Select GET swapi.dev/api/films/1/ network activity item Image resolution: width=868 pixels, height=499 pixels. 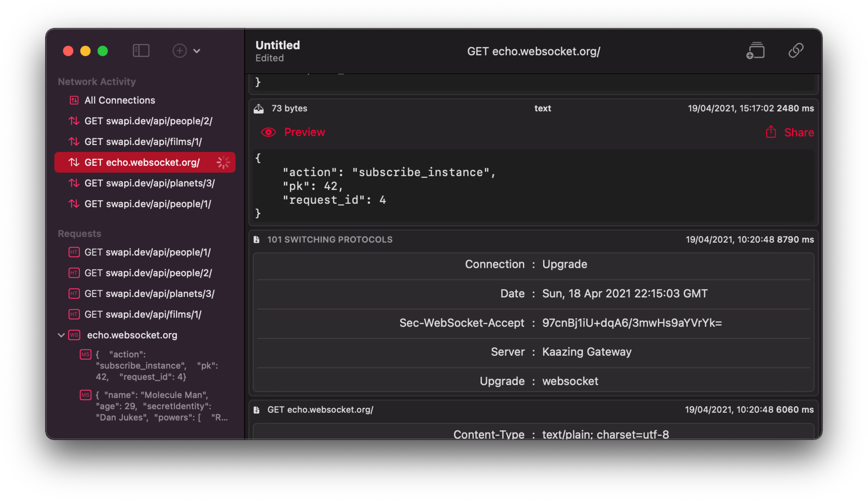pyautogui.click(x=143, y=142)
